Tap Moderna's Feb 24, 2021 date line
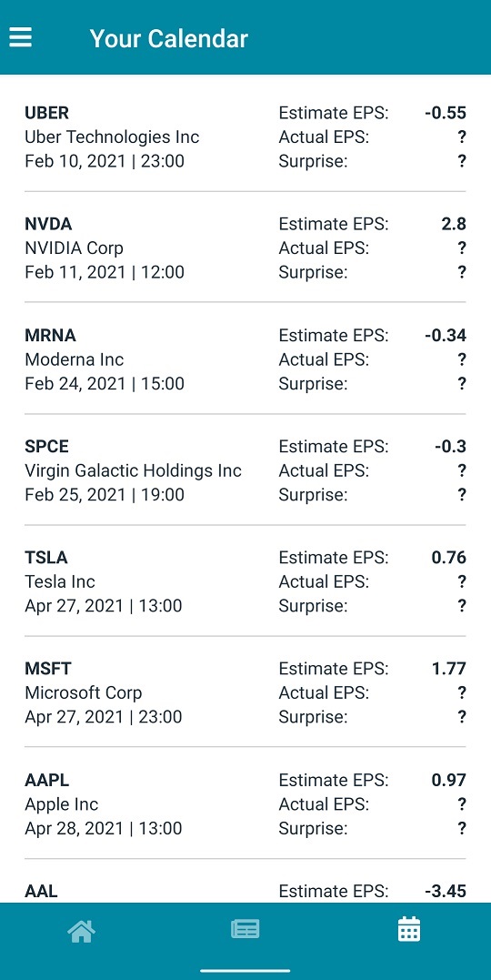The width and height of the screenshot is (491, 980). [x=105, y=383]
